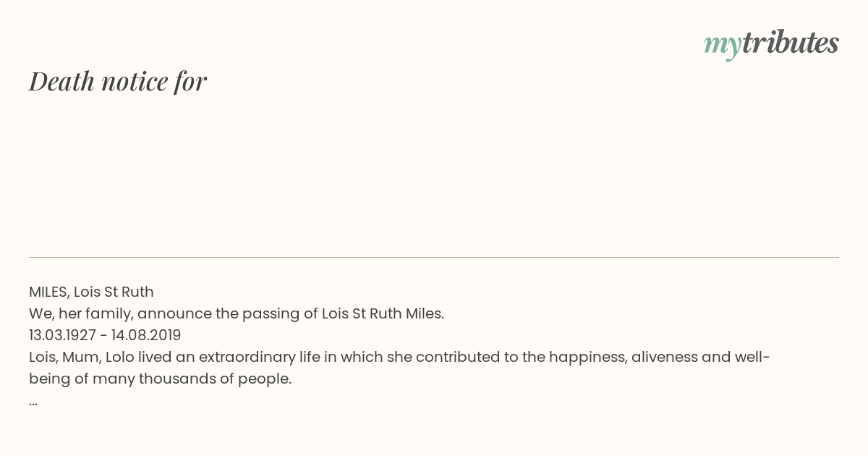This screenshot has width=868, height=456.
Task: Click the death date 14.08.2019
Action: [146, 335]
